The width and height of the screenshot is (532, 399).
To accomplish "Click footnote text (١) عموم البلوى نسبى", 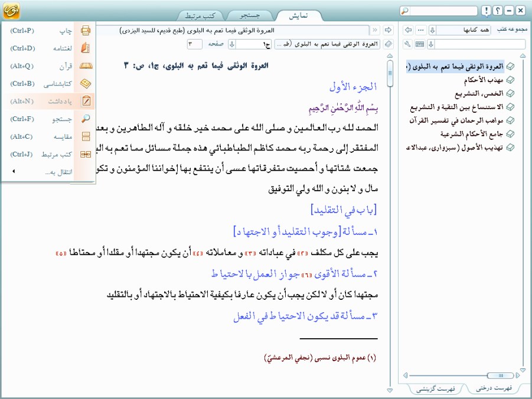I will pyautogui.click(x=320, y=358).
